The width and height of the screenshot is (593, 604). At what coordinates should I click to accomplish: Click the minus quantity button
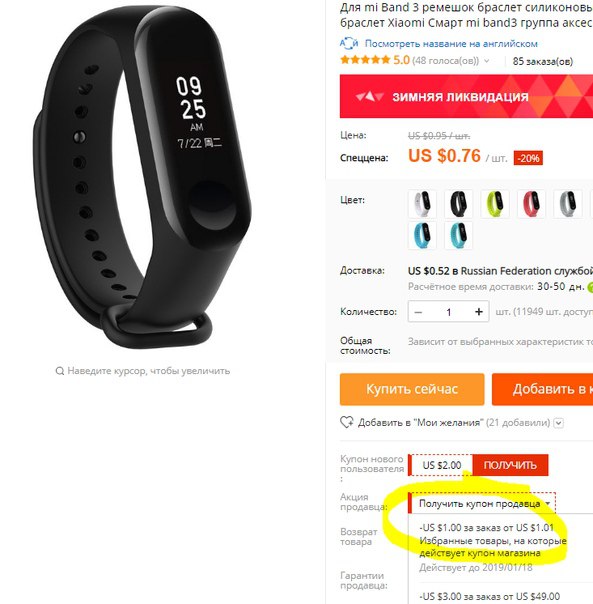(x=418, y=312)
